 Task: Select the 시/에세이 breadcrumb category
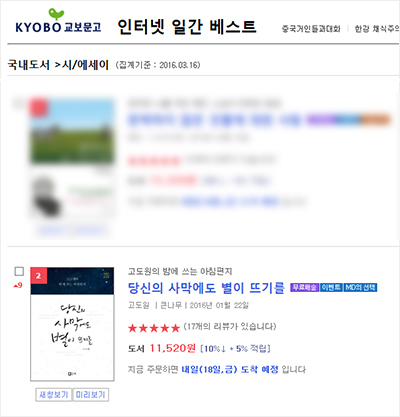tap(85, 65)
